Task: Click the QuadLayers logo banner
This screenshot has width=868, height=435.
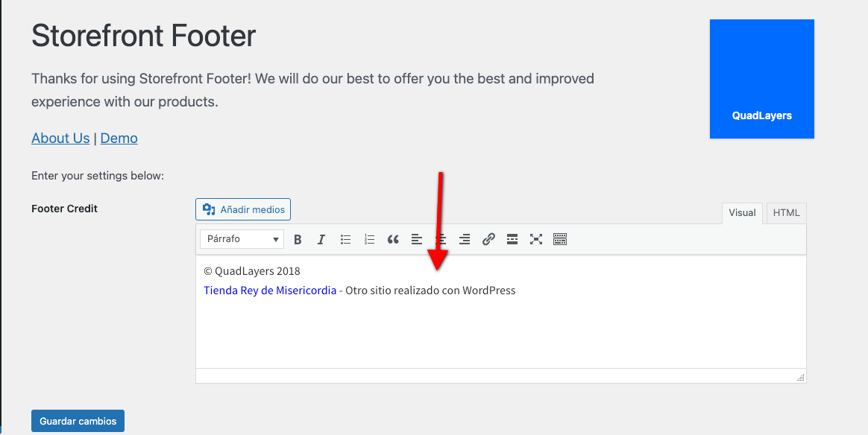Action: (761, 79)
